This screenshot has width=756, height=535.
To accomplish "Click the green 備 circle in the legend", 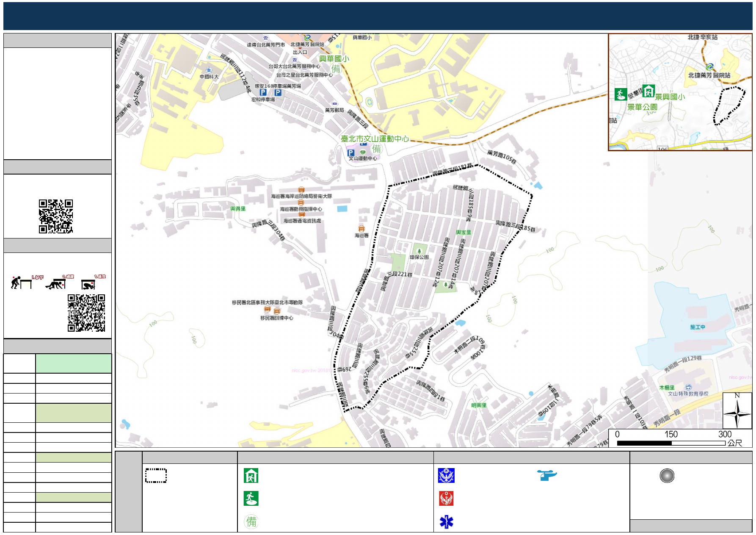I will tap(251, 521).
